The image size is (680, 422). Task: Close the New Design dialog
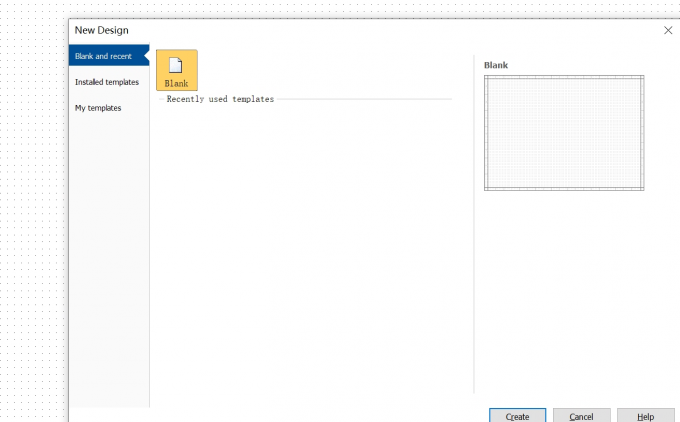point(668,30)
